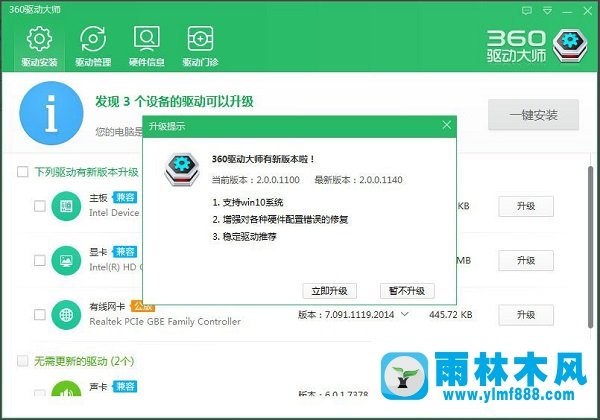Viewport: 600px width, 420px height.
Task: Click the 兼容 tag next to 显卡
Action: pos(125,252)
